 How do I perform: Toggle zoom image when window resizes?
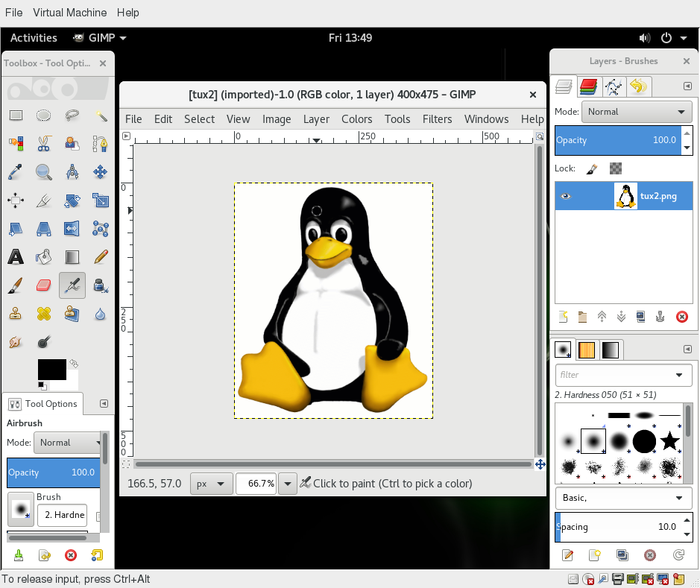[x=540, y=136]
